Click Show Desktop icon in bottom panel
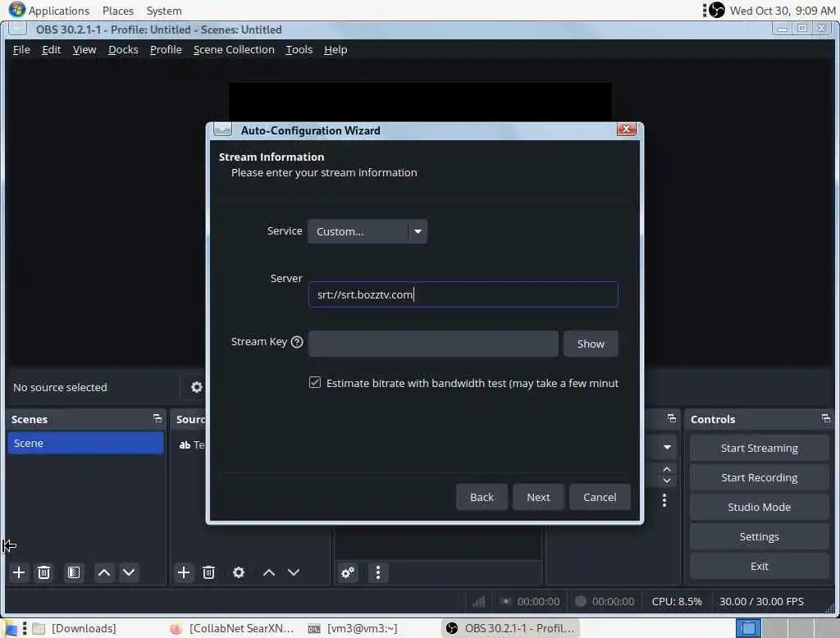This screenshot has width=840, height=638. (10, 628)
